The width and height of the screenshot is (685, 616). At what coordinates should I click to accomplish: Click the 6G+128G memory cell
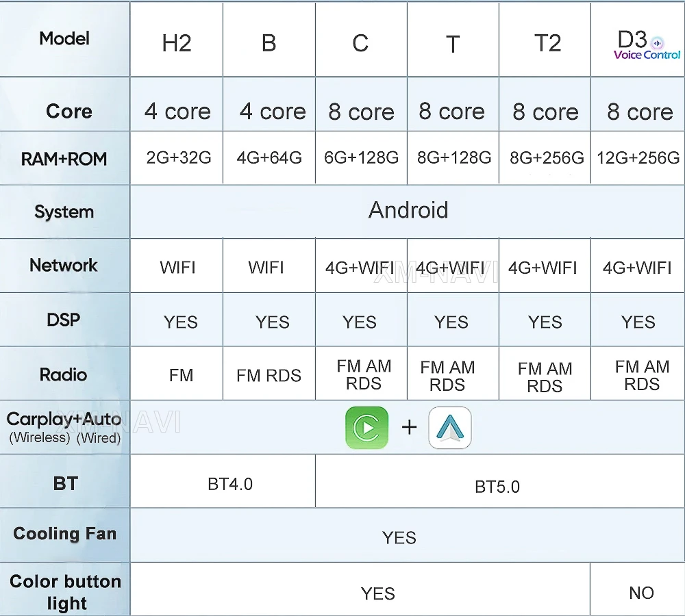point(361,158)
